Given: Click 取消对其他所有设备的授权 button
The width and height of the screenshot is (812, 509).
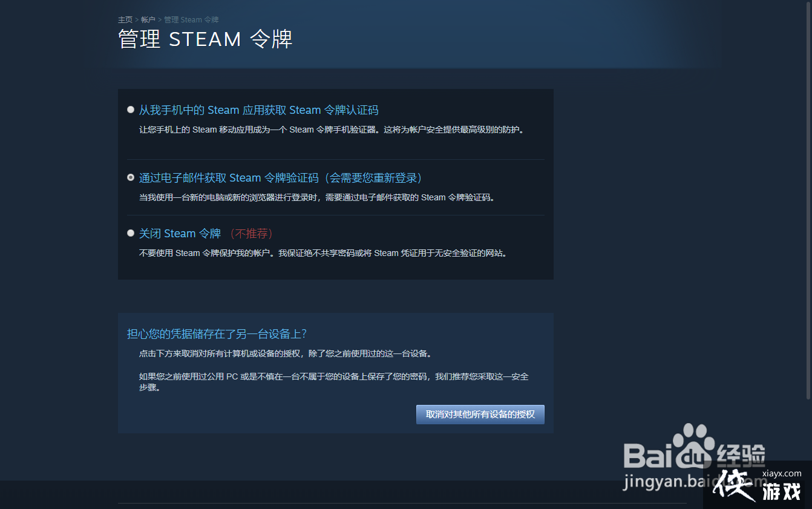Looking at the screenshot, I should [480, 414].
